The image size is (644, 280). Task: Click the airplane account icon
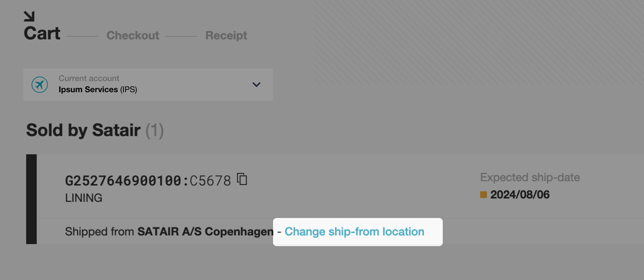[x=40, y=84]
